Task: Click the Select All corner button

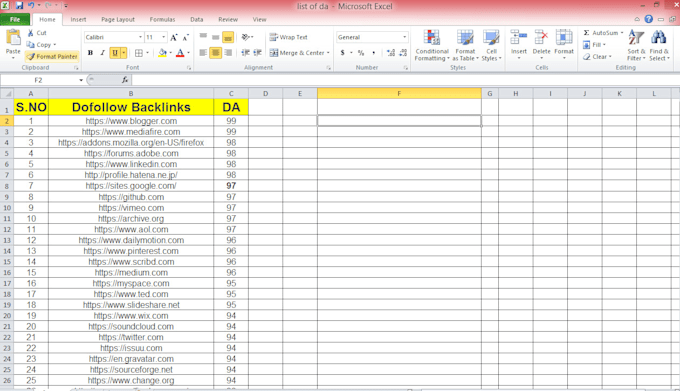Action: [x=7, y=93]
